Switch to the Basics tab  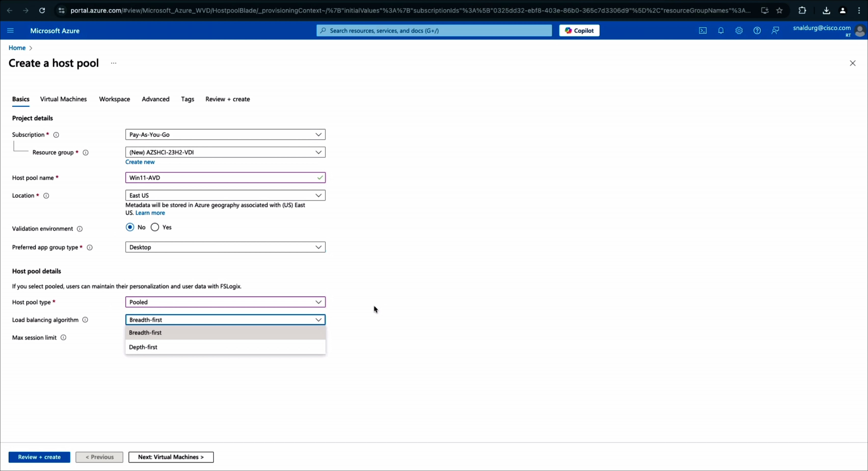[x=21, y=99]
